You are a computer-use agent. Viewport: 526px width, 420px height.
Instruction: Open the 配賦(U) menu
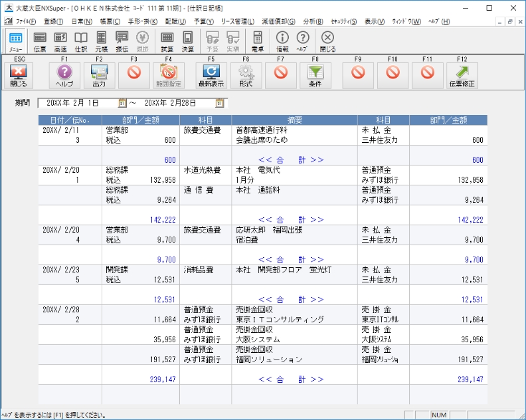[175, 21]
